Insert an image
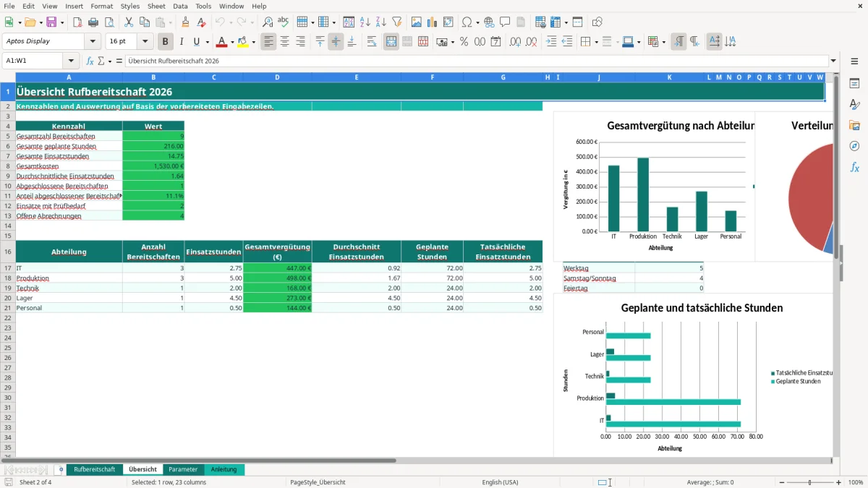Image resolution: width=868 pixels, height=488 pixels. [x=416, y=22]
